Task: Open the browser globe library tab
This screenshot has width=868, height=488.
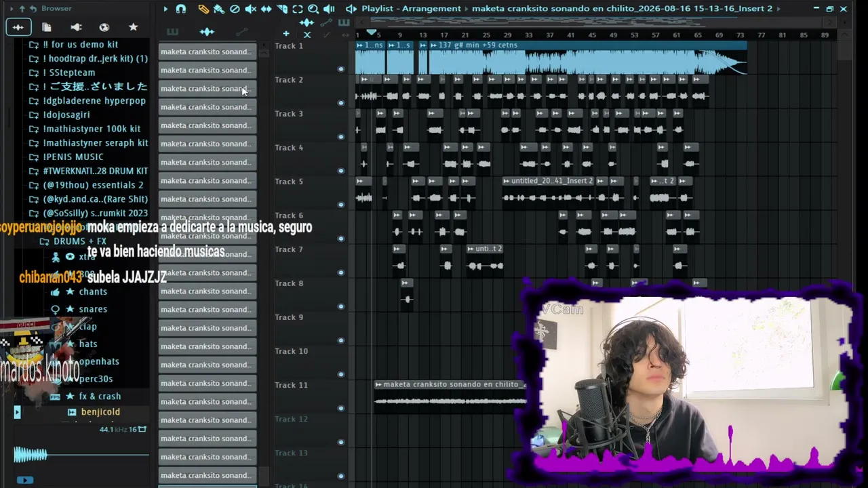Action: click(x=104, y=27)
